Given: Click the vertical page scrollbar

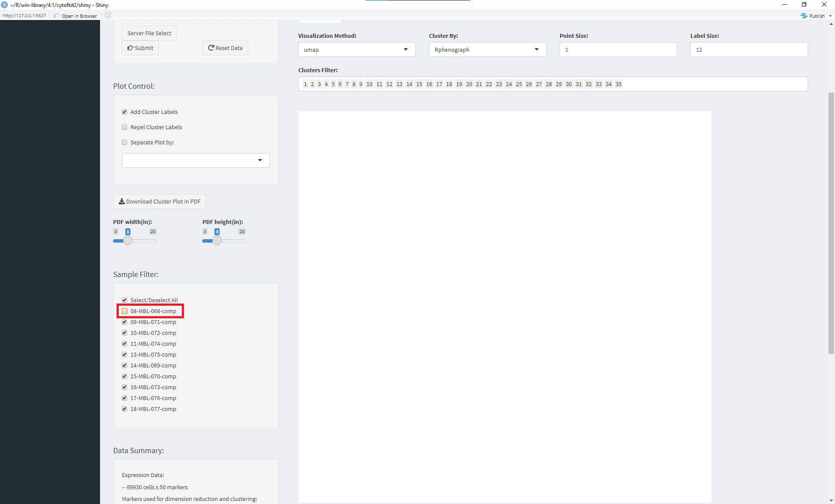Looking at the screenshot, I should pos(831,223).
